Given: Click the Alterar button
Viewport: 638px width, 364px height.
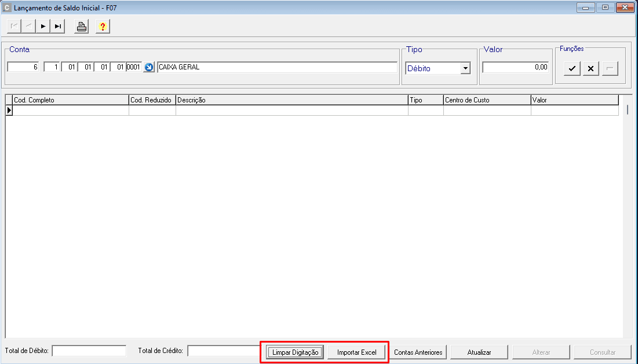Looking at the screenshot, I should [x=541, y=352].
